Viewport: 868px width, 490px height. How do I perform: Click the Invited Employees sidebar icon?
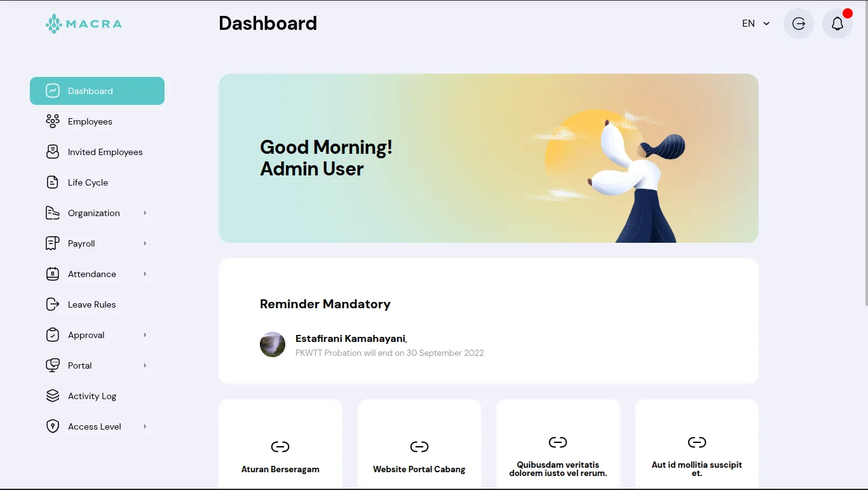[x=53, y=152]
